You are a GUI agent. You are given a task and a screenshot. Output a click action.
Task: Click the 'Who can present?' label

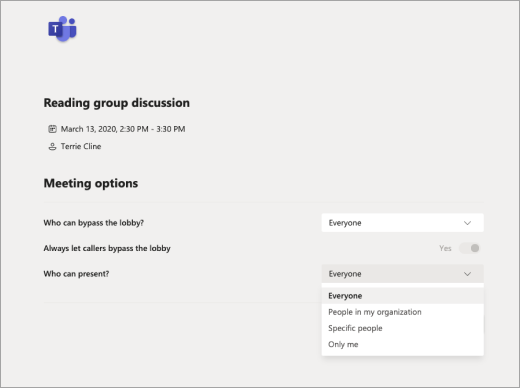(76, 274)
